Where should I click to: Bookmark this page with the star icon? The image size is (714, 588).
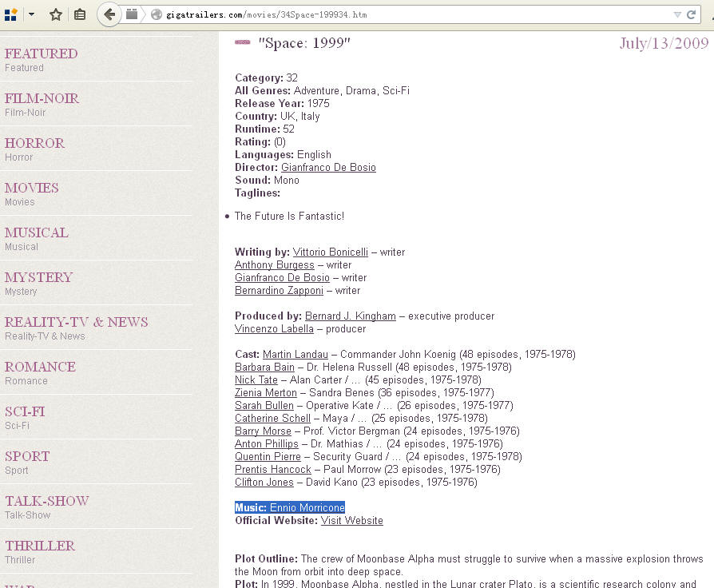[x=56, y=14]
